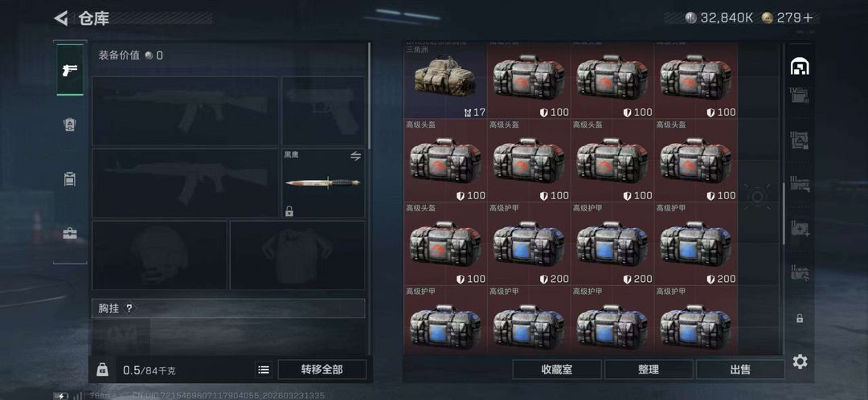The image size is (868, 400).
Task: Click the inventory grid vertical scrollbar
Action: (x=783, y=213)
